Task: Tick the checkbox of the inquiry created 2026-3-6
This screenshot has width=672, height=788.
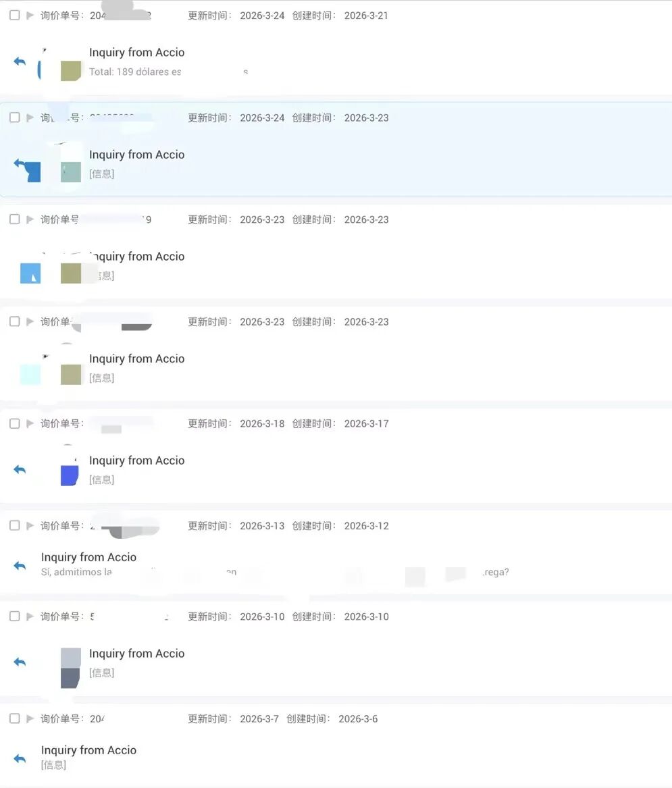Action: tap(15, 718)
